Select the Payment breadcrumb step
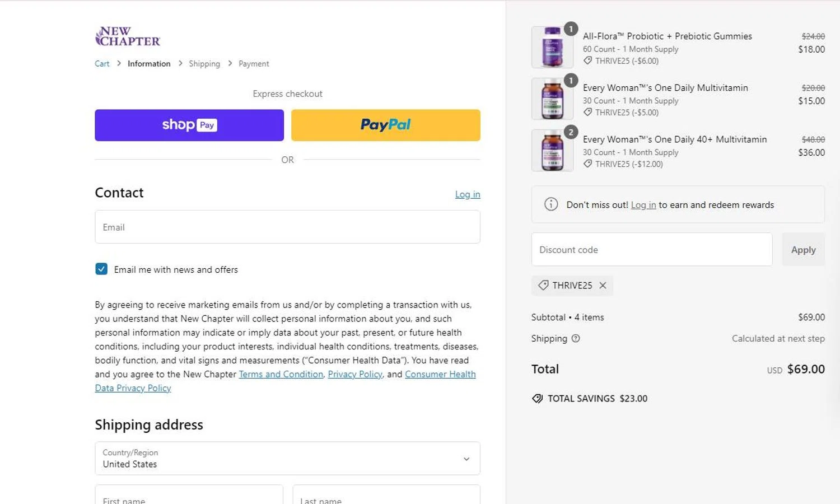 (254, 64)
